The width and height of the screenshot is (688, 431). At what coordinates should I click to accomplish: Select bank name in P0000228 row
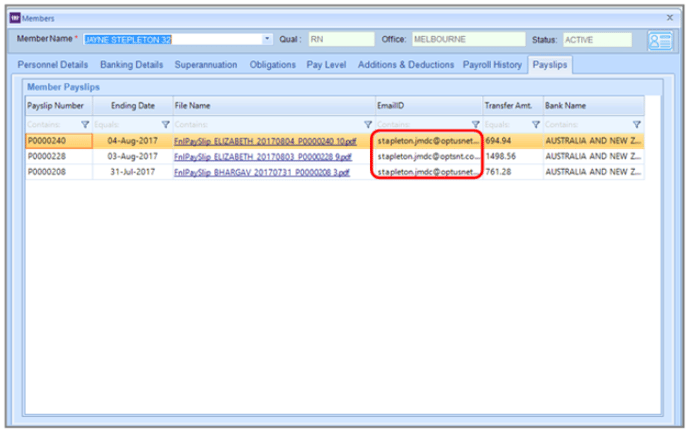click(594, 156)
